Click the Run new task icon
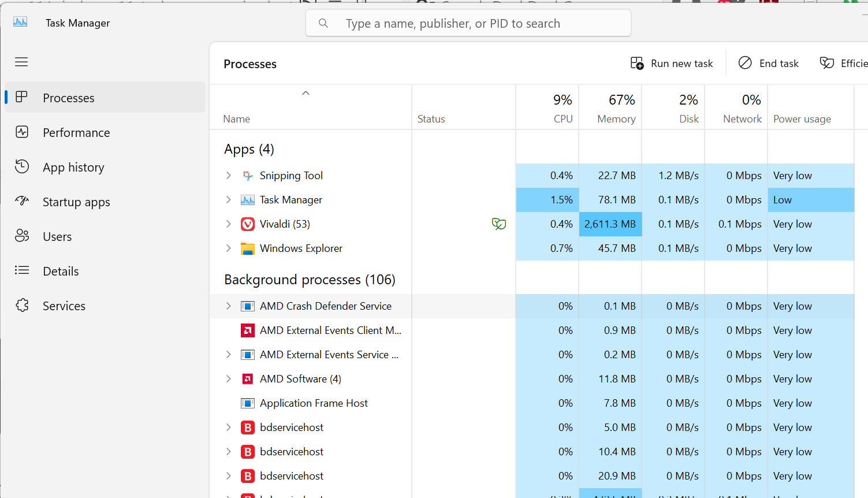Screen dimensions: 868x498 pos(637,63)
